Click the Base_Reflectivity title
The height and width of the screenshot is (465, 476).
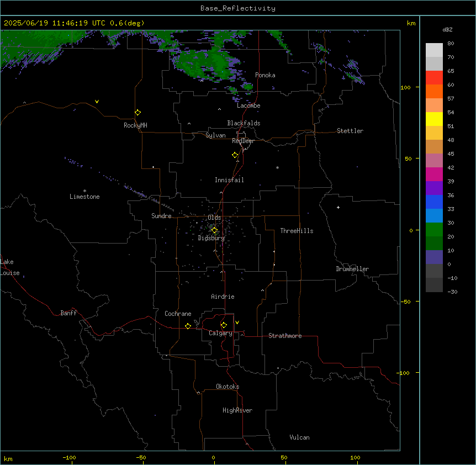point(238,8)
